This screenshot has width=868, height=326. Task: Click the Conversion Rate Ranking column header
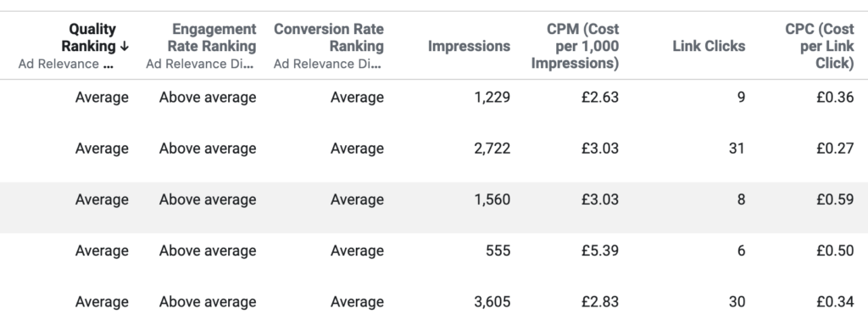point(329,37)
